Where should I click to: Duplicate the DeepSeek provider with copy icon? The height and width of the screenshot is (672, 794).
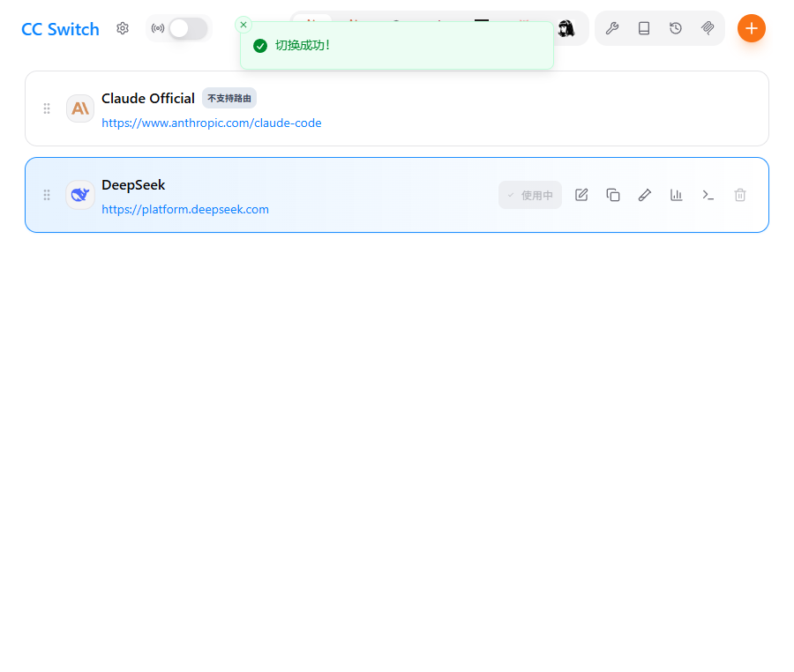(x=613, y=195)
